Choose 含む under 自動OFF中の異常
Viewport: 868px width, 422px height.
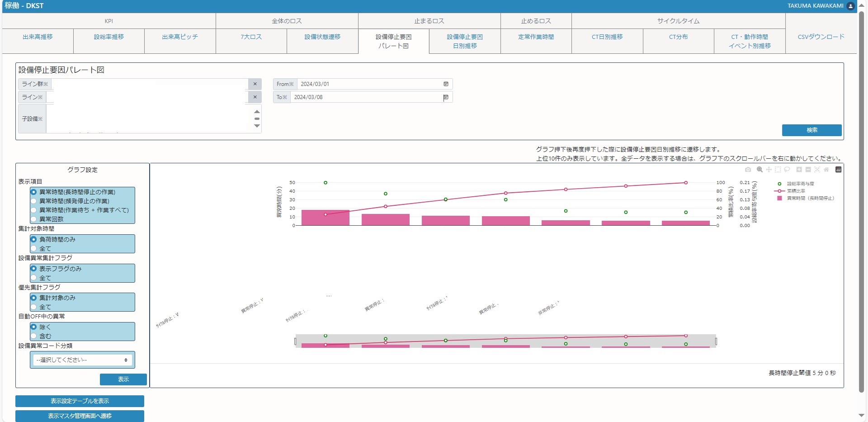pos(33,336)
